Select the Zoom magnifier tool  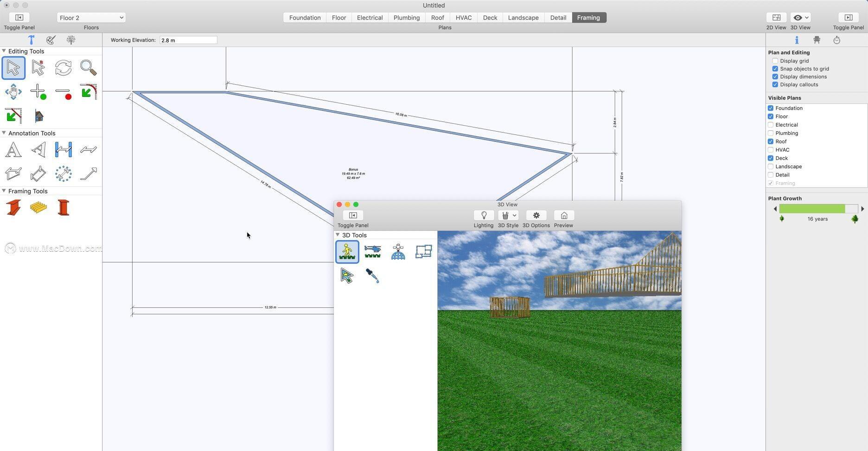[88, 68]
